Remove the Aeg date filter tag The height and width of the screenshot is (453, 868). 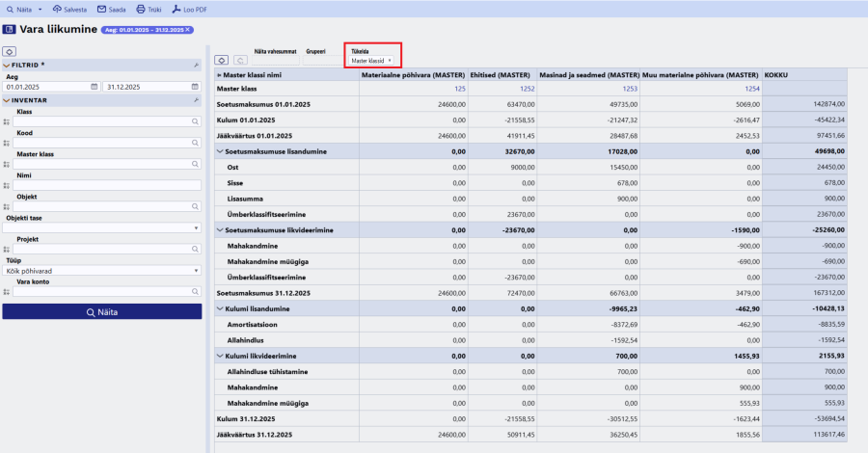(188, 30)
